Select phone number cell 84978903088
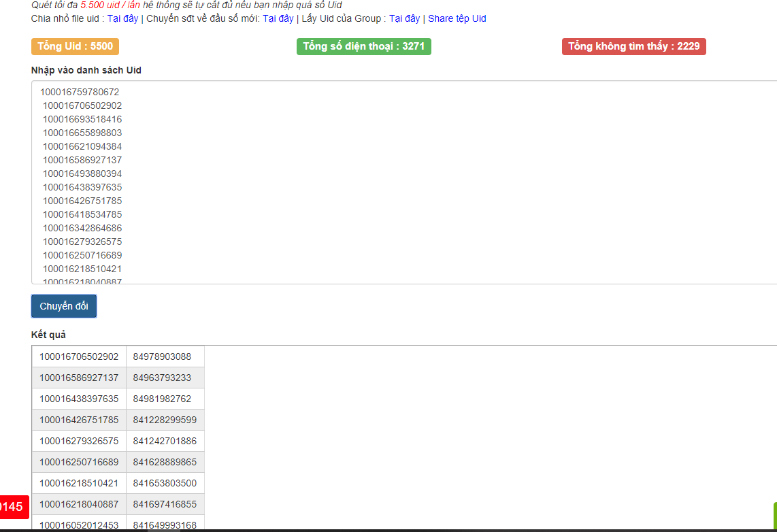 click(162, 356)
